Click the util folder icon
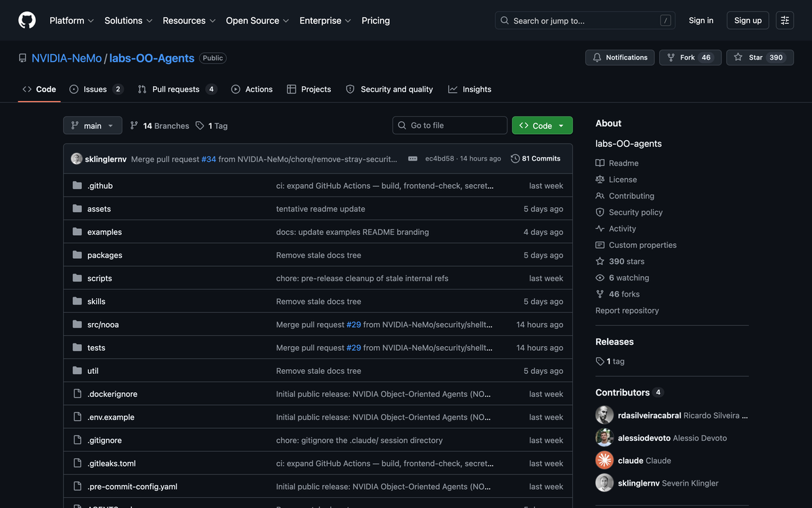Viewport: 812px width, 508px height. [77, 371]
